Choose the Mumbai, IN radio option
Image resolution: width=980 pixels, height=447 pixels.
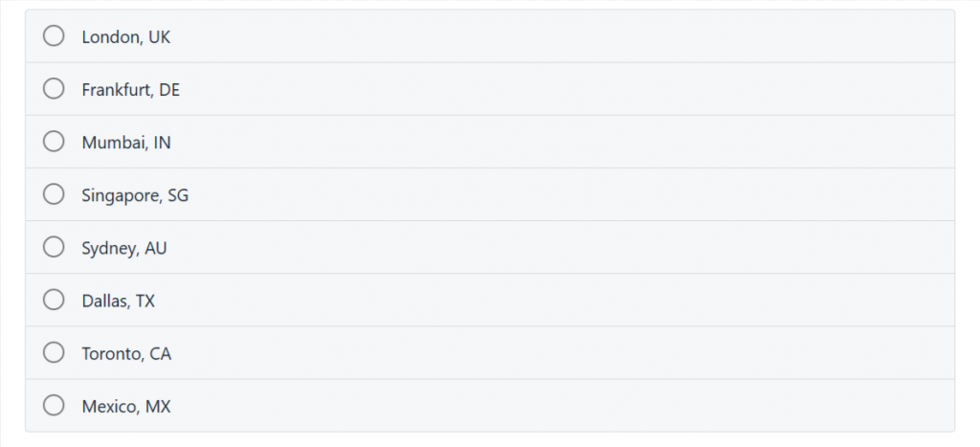click(x=54, y=142)
